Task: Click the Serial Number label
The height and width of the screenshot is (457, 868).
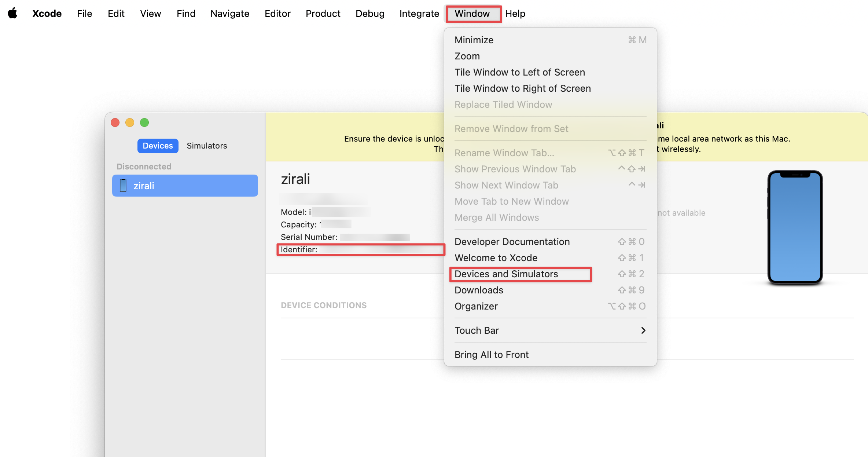Action: click(x=309, y=237)
